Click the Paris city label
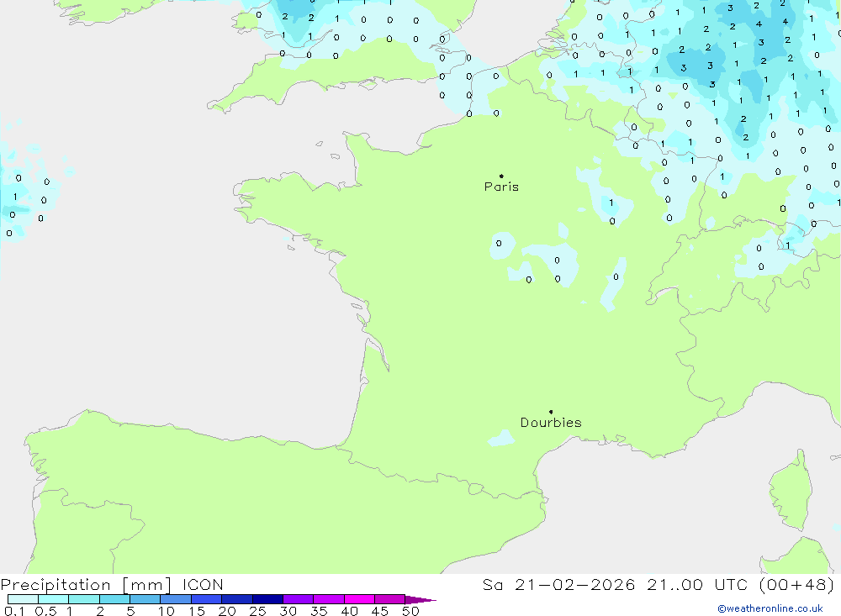841x616 pixels. tap(501, 187)
